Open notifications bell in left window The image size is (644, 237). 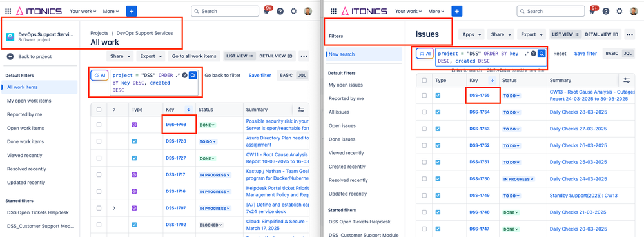click(266, 12)
